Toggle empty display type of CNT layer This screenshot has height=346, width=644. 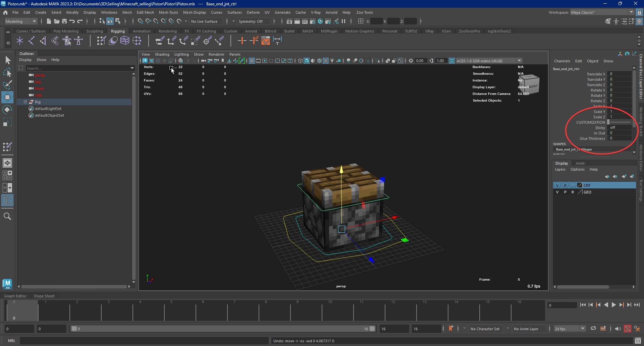click(573, 185)
